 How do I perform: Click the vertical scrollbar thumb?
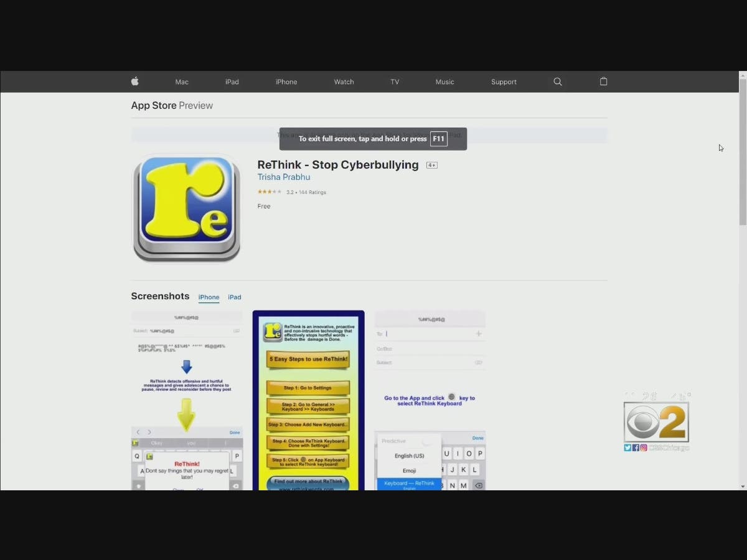coord(742,152)
